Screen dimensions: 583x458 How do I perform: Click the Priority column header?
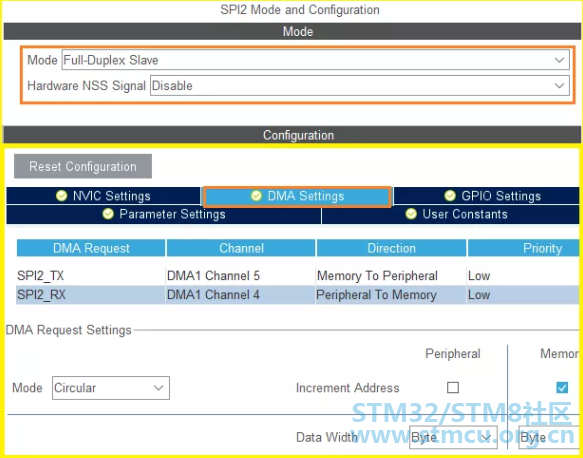tap(523, 248)
